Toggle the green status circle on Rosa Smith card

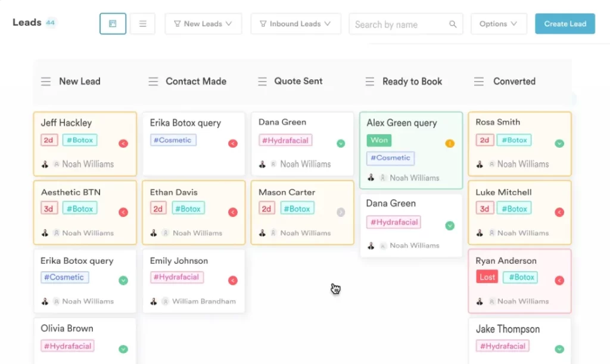(559, 144)
